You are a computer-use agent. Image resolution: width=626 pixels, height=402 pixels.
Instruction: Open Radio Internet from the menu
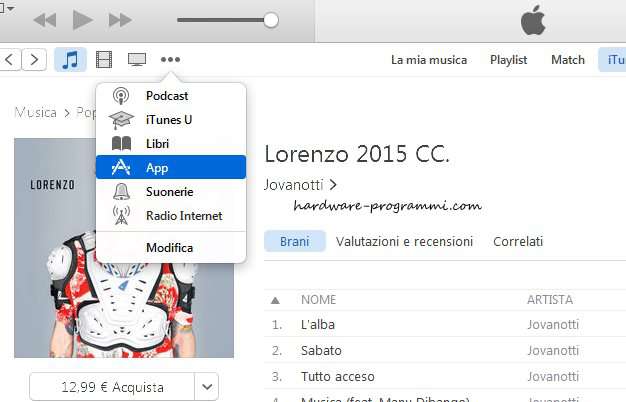(x=171, y=216)
